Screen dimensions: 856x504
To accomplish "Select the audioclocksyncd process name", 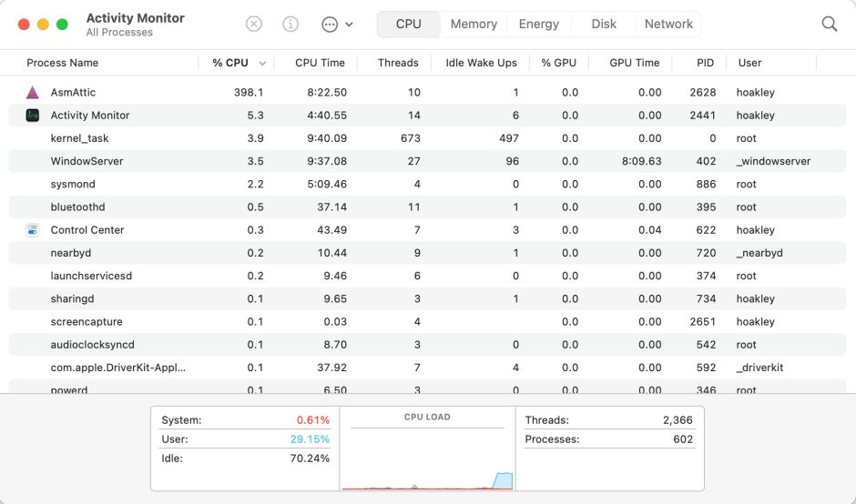I will coord(92,344).
